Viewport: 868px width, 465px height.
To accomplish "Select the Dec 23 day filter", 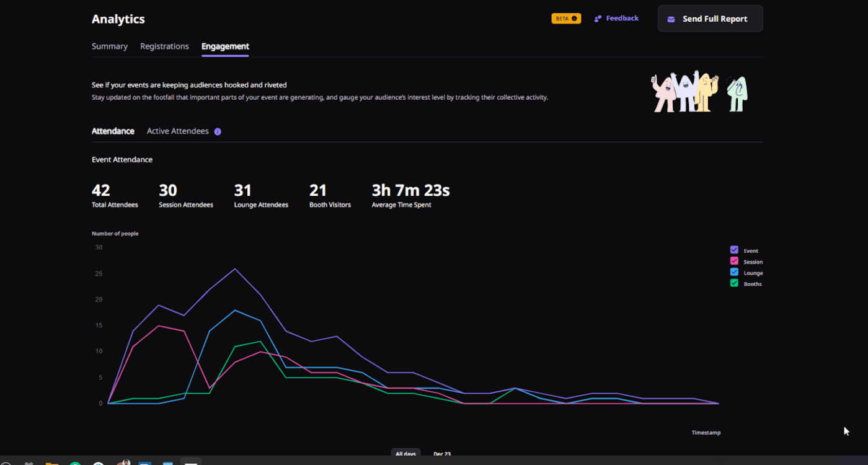I will click(442, 454).
